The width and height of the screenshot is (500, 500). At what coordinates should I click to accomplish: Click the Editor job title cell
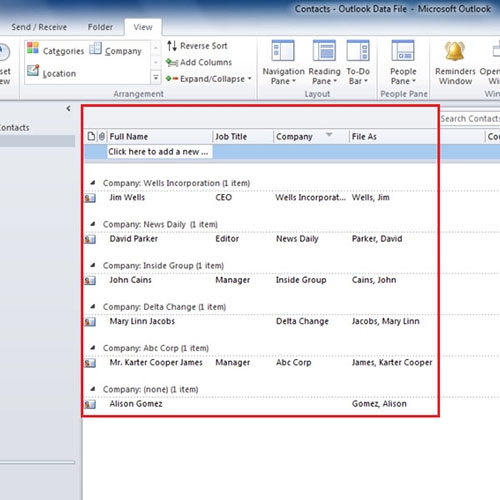pos(227,239)
